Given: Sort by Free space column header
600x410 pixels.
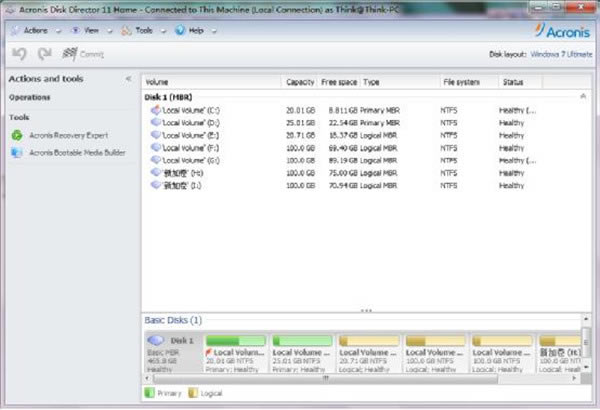Looking at the screenshot, I should pyautogui.click(x=339, y=81).
